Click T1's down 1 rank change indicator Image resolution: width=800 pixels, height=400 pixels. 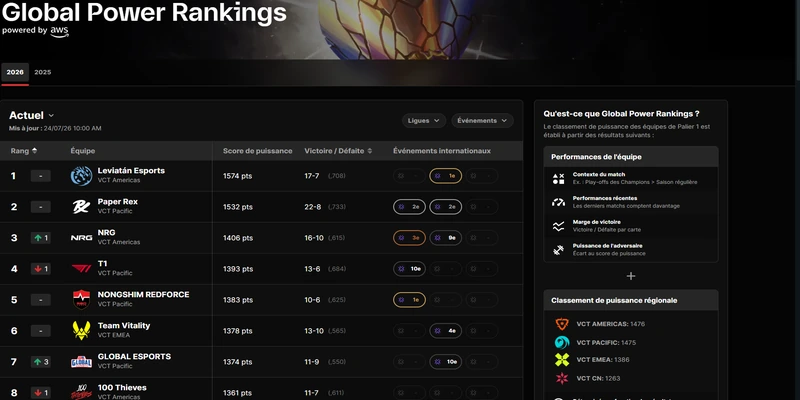41,269
